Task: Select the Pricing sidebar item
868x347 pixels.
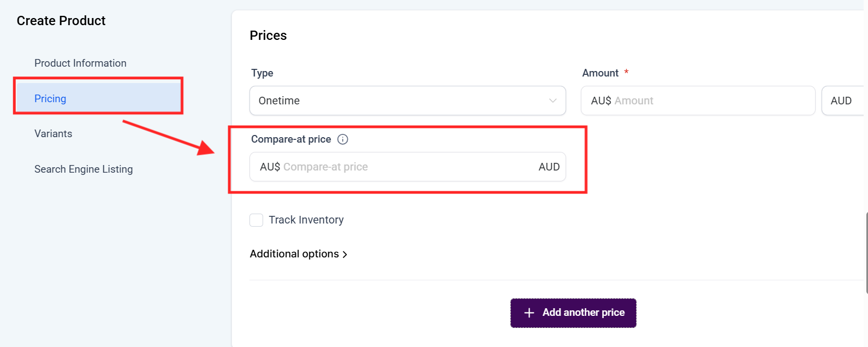Action: tap(50, 98)
